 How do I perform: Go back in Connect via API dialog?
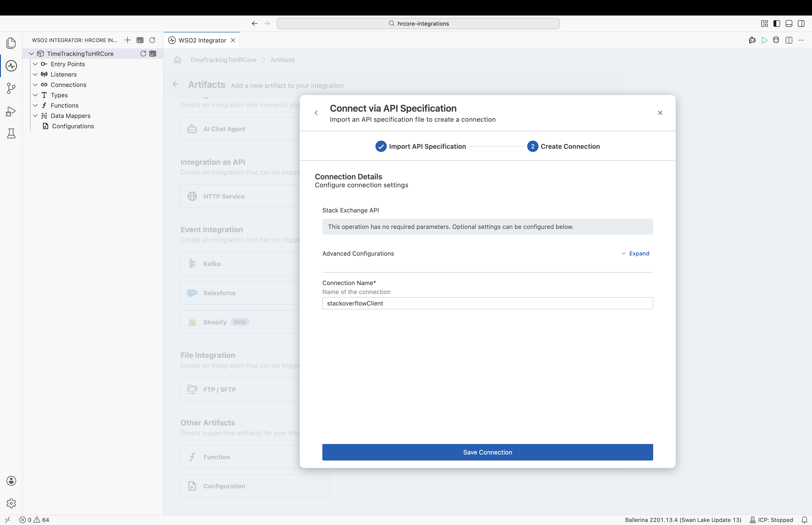[316, 113]
